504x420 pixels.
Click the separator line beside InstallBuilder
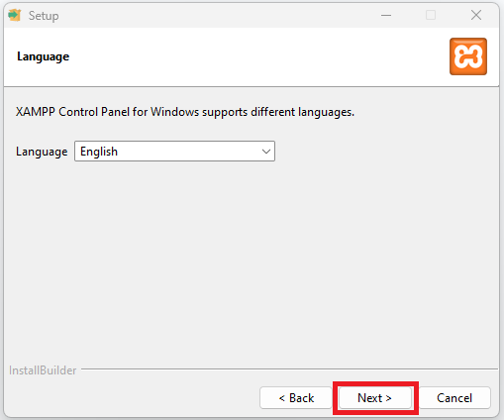[289, 368]
